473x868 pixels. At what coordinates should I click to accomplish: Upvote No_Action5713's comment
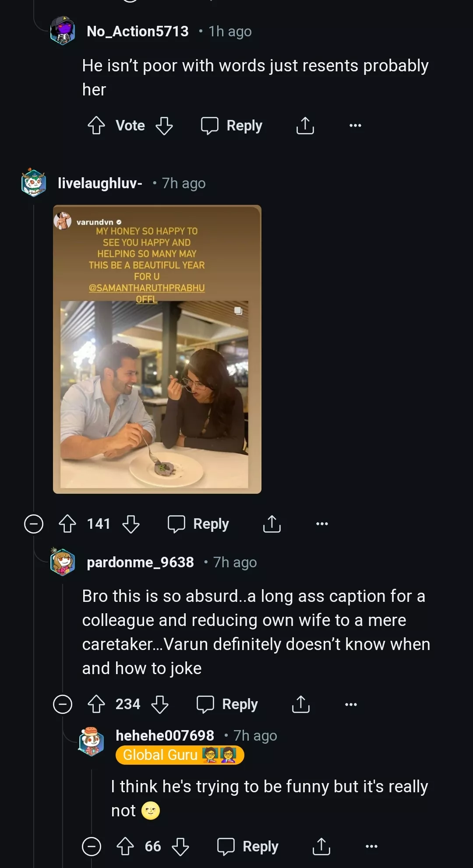97,126
